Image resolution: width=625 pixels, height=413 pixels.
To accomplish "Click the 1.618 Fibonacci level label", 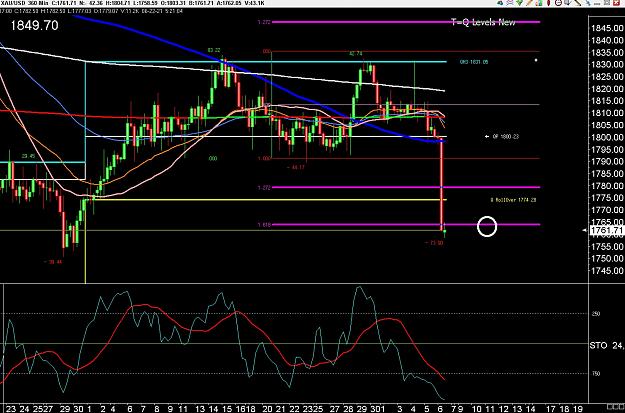I will click(264, 225).
